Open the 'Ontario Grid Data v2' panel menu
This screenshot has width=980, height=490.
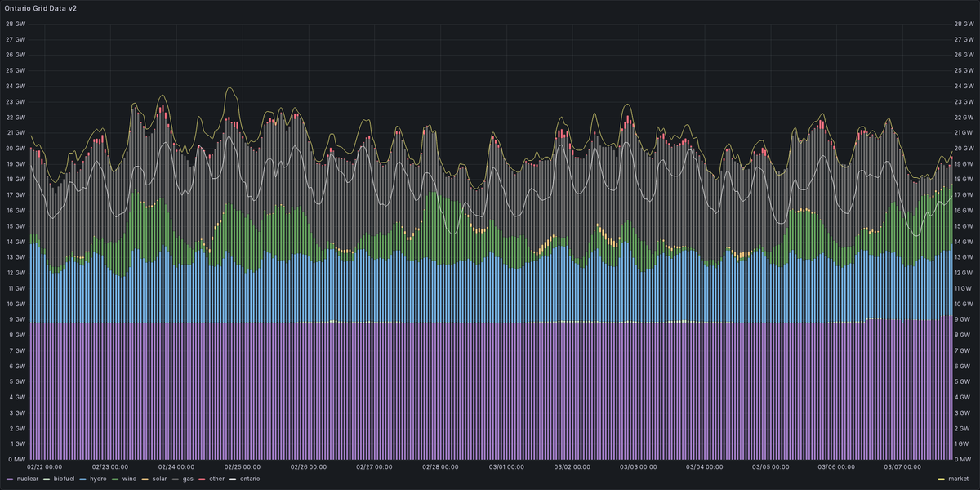click(x=40, y=10)
